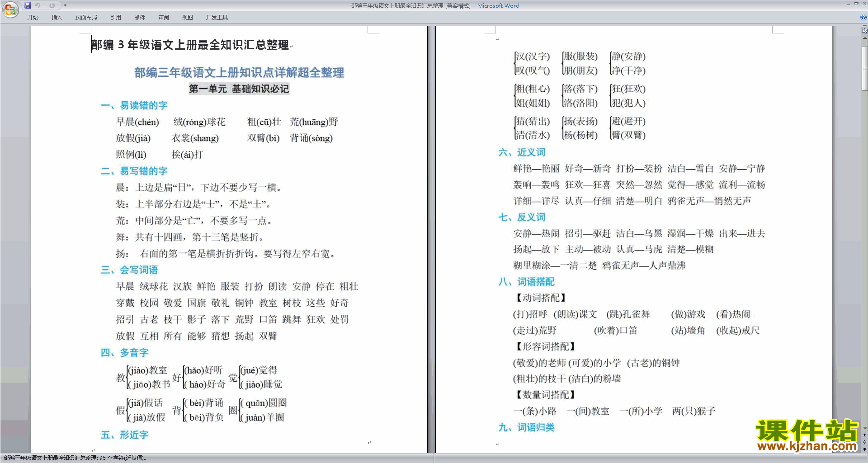Click the Select Browse Object circle button
868x463 pixels.
[x=864, y=442]
